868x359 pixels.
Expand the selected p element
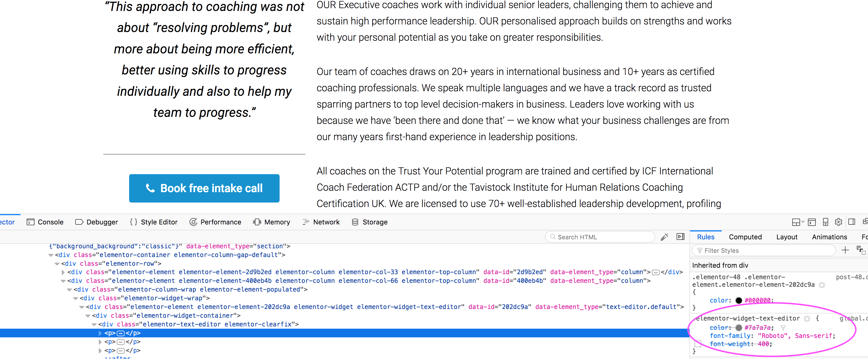100,333
